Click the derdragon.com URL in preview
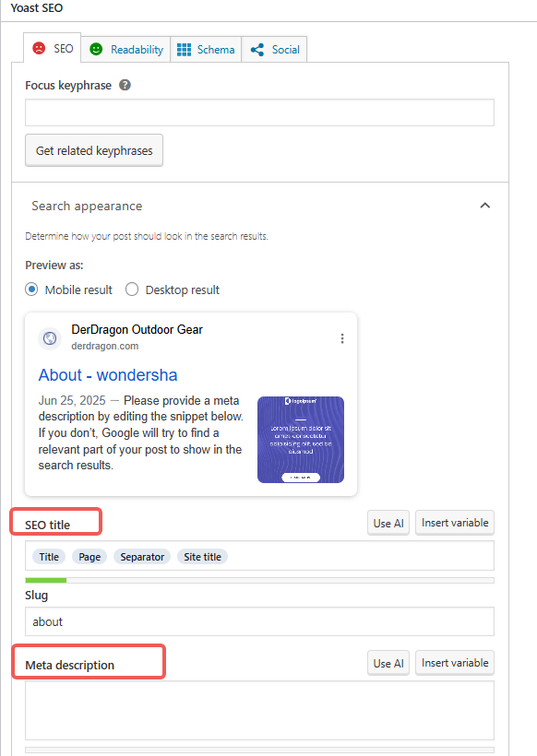Viewport: 537px width, 756px height. (x=104, y=346)
